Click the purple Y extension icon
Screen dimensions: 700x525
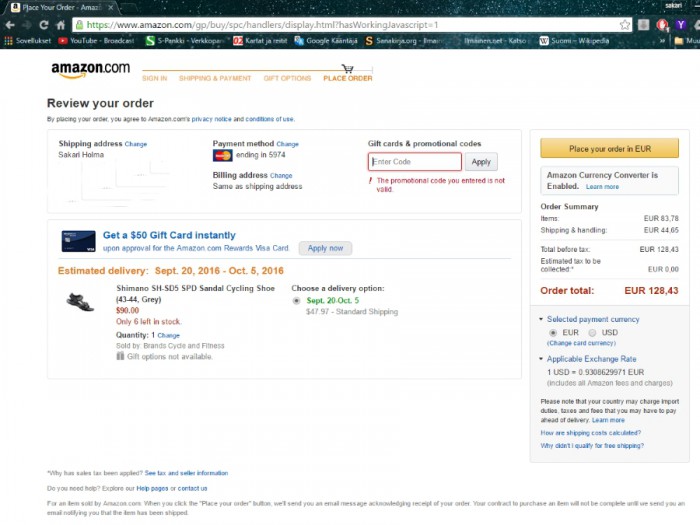click(680, 25)
